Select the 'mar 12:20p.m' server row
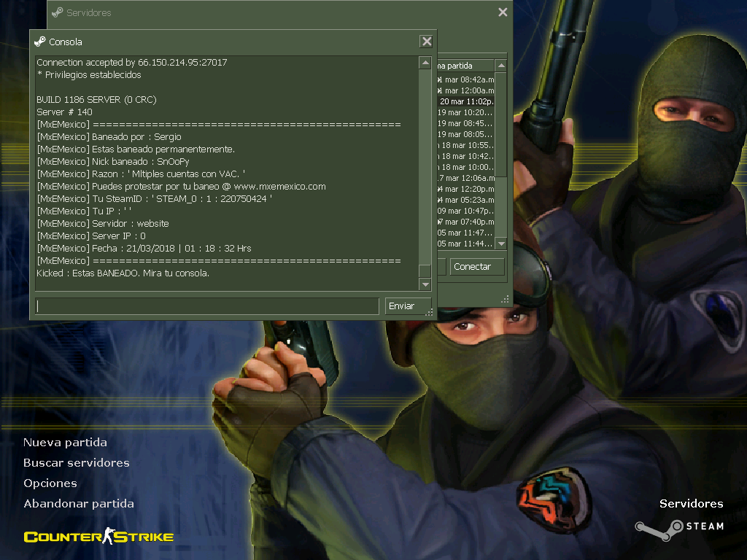 pos(465,189)
